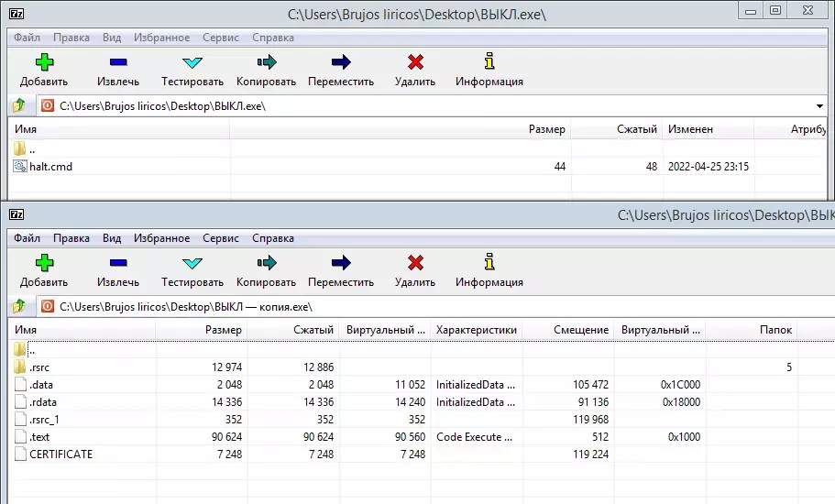This screenshot has height=504, width=835.
Task: Open Избранное menu in top window
Action: point(161,38)
